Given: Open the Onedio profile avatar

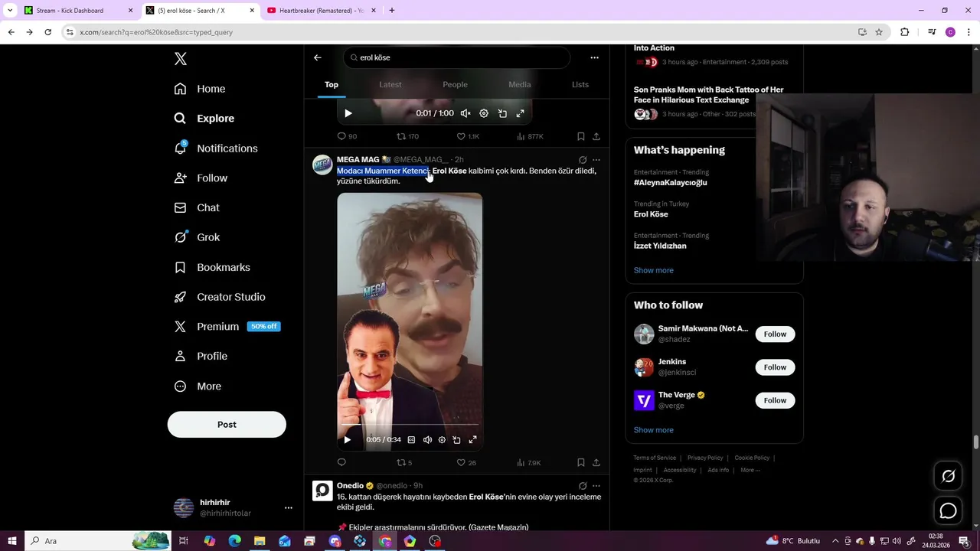Looking at the screenshot, I should [322, 491].
